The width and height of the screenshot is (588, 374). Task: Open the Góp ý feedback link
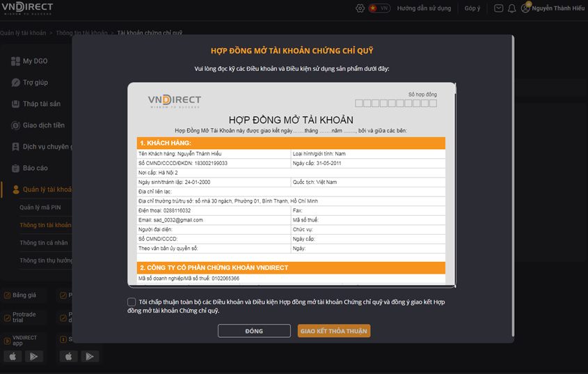pyautogui.click(x=472, y=8)
